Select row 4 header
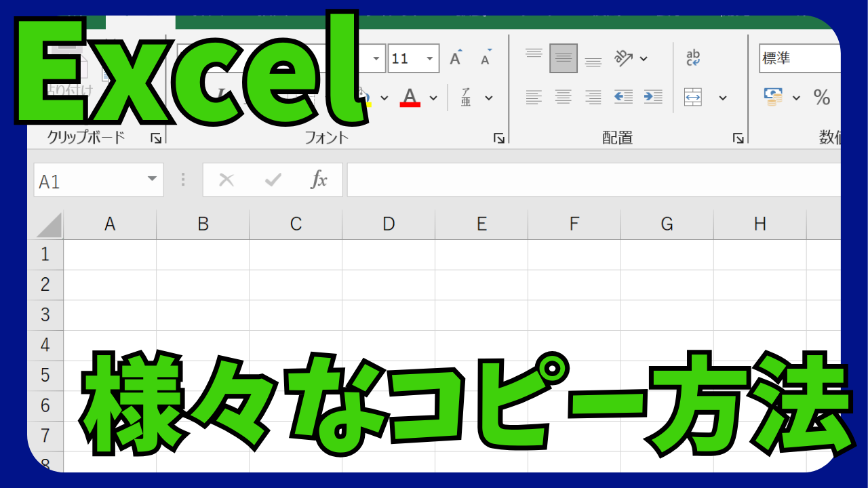The image size is (868, 488). (x=45, y=345)
